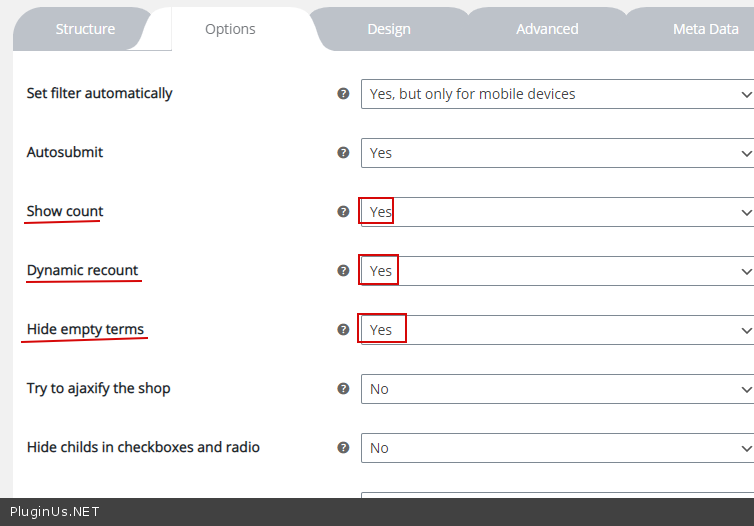
Task: Click help icon for Hide childs option
Action: pyautogui.click(x=343, y=448)
